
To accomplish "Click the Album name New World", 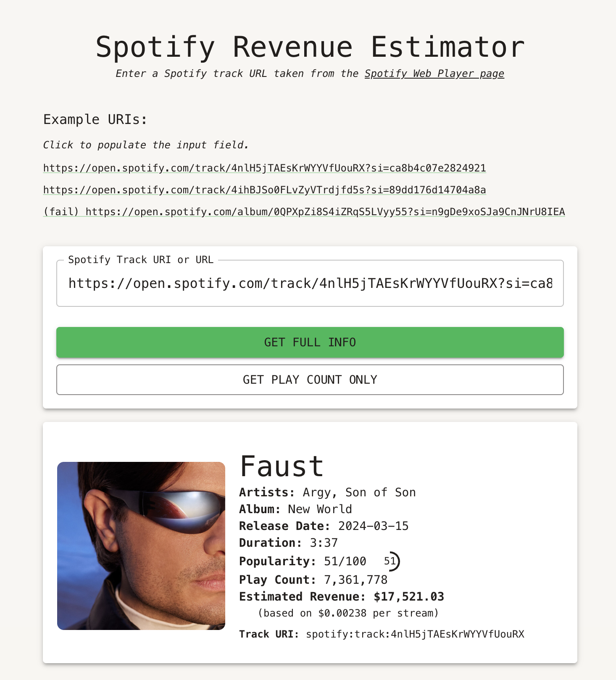I will click(319, 509).
